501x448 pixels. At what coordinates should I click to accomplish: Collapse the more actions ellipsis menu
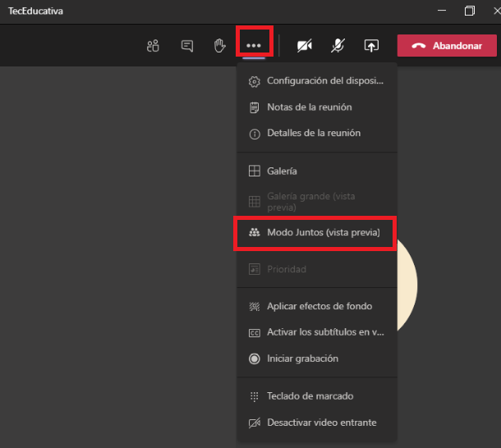253,46
